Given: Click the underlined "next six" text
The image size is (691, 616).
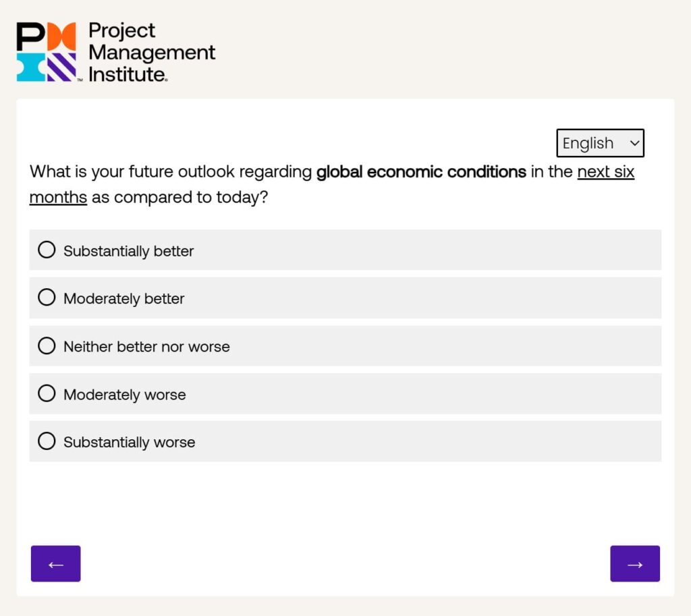Looking at the screenshot, I should pos(605,171).
